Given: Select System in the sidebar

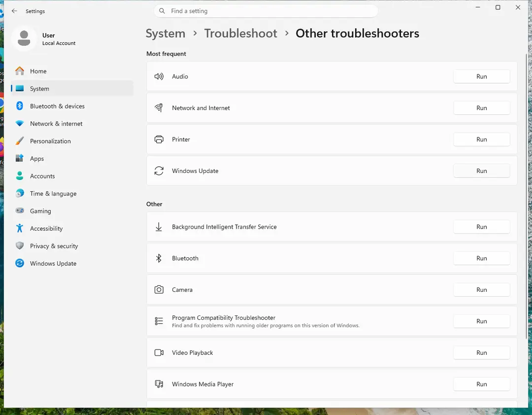Looking at the screenshot, I should (x=72, y=88).
